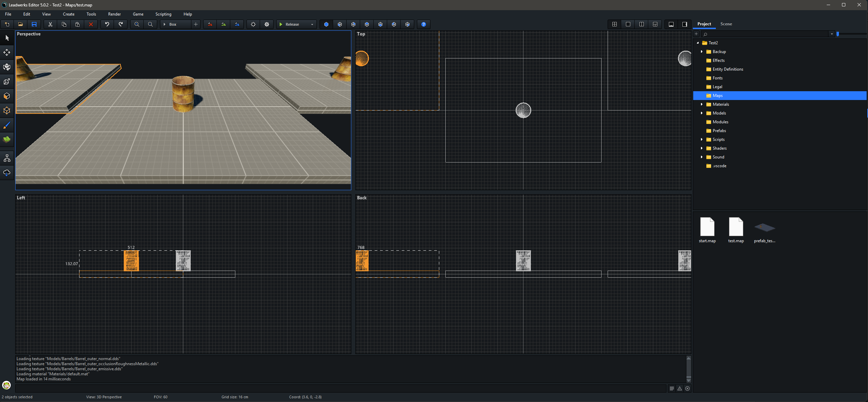
Task: Expand the Scripts folder in tree
Action: [702, 140]
